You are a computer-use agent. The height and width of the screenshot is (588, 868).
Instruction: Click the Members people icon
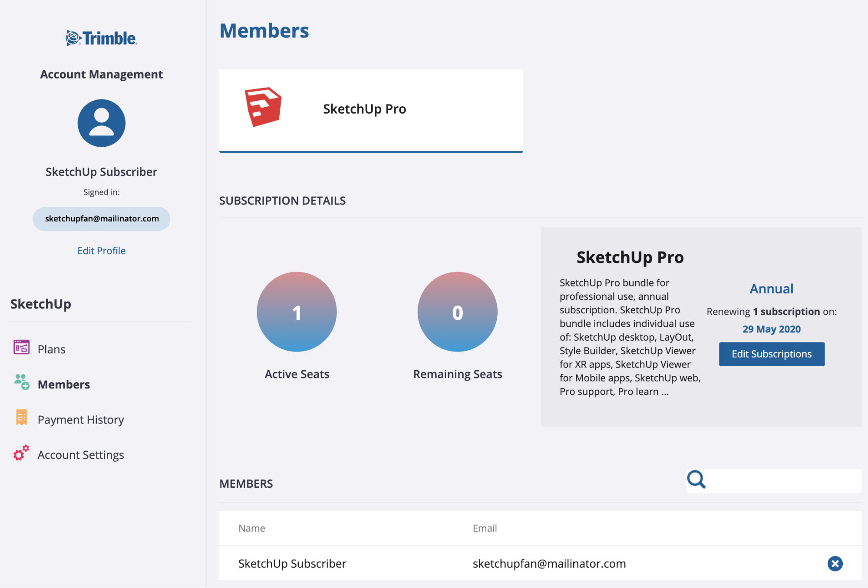click(x=22, y=382)
